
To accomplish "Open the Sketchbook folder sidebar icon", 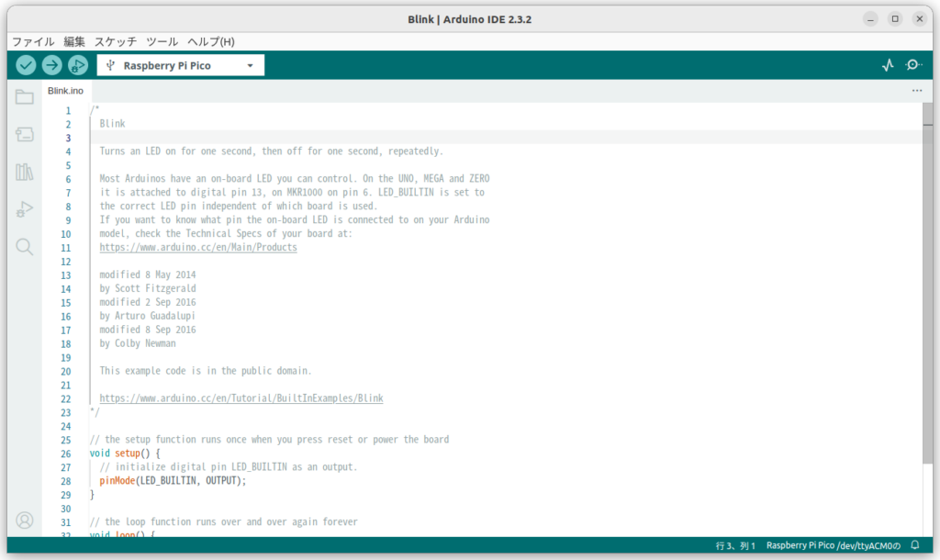I will [x=25, y=96].
